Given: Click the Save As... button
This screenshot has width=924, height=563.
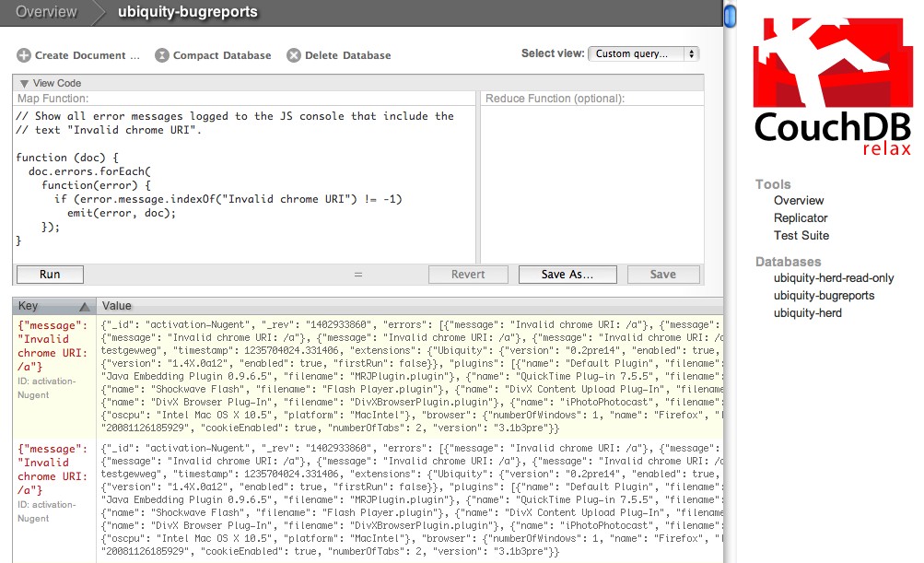Looking at the screenshot, I should point(567,275).
